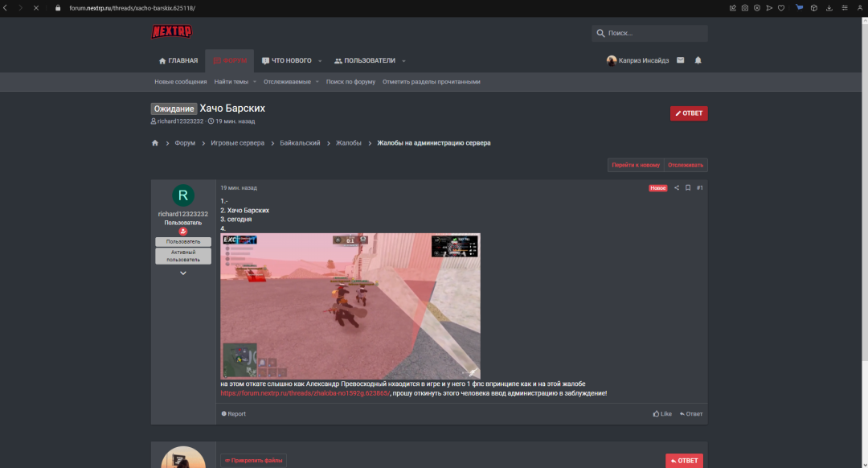Screen dimensions: 868x468
Task: Click inside the search field
Action: (x=655, y=34)
